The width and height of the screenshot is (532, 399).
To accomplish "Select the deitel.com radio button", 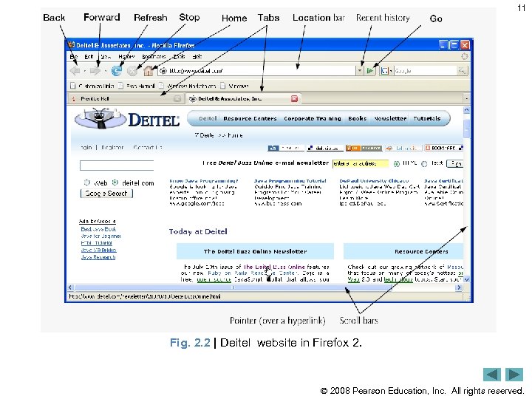I will pyautogui.click(x=115, y=183).
